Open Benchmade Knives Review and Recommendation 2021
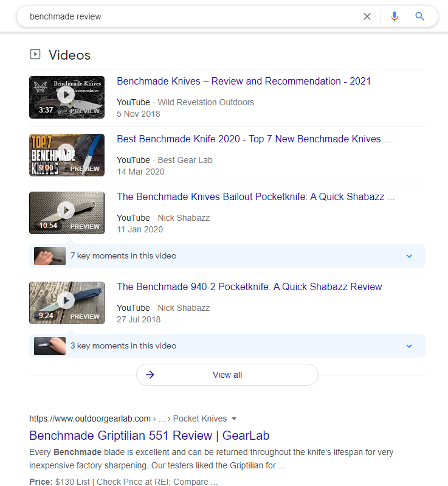The height and width of the screenshot is (486, 448). (x=244, y=82)
